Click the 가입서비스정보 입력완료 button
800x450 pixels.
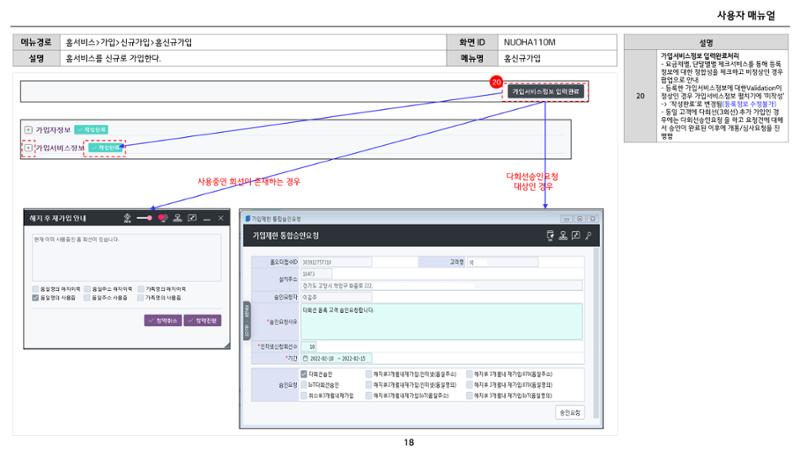(x=545, y=92)
